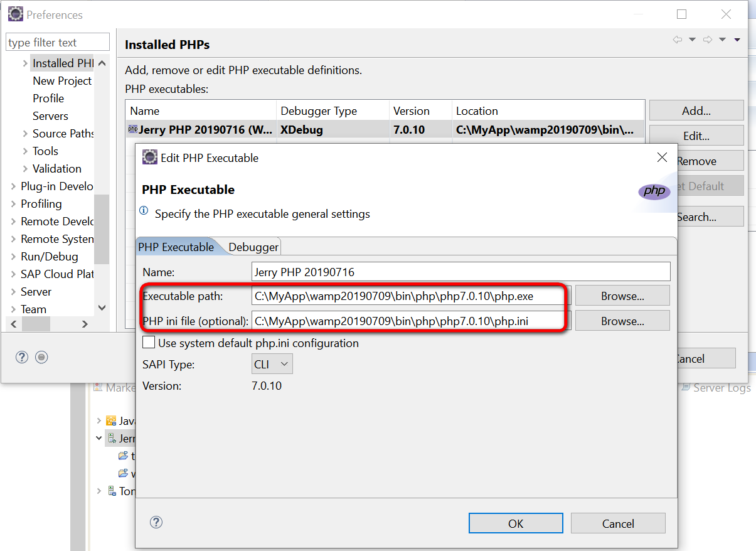Viewport: 756px width, 551px height.
Task: Maximize the Preferences window
Action: [681, 14]
